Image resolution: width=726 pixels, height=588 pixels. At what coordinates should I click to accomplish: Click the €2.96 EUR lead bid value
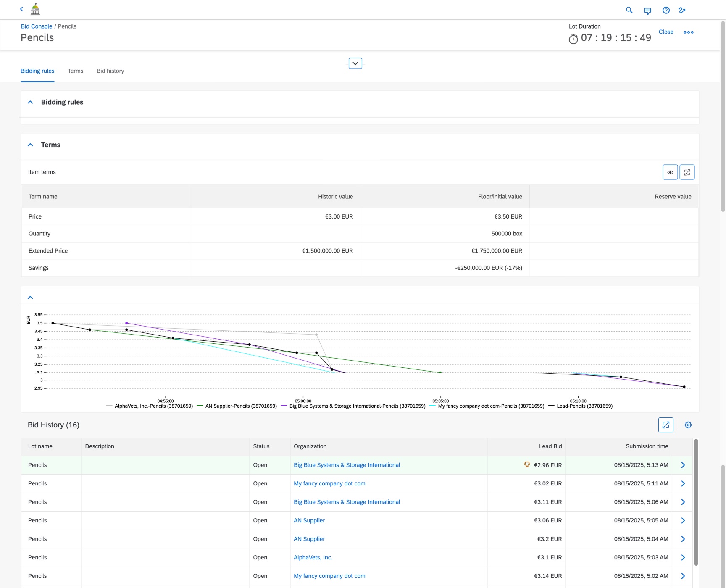pos(548,465)
